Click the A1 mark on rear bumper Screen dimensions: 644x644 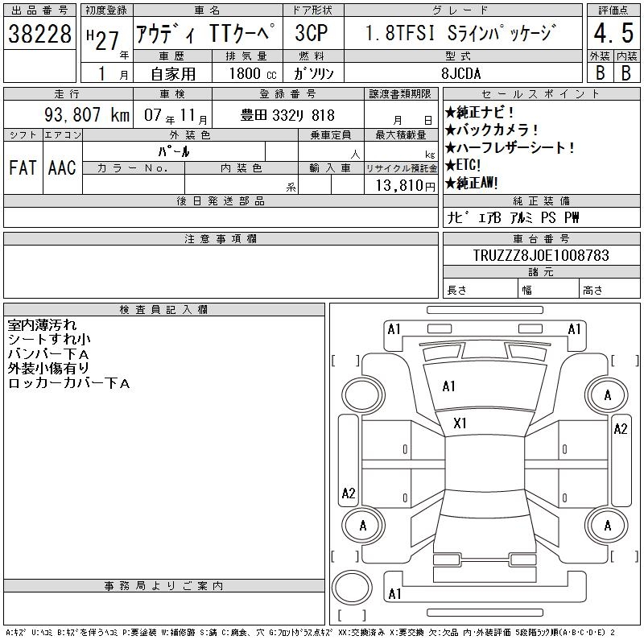click(394, 594)
